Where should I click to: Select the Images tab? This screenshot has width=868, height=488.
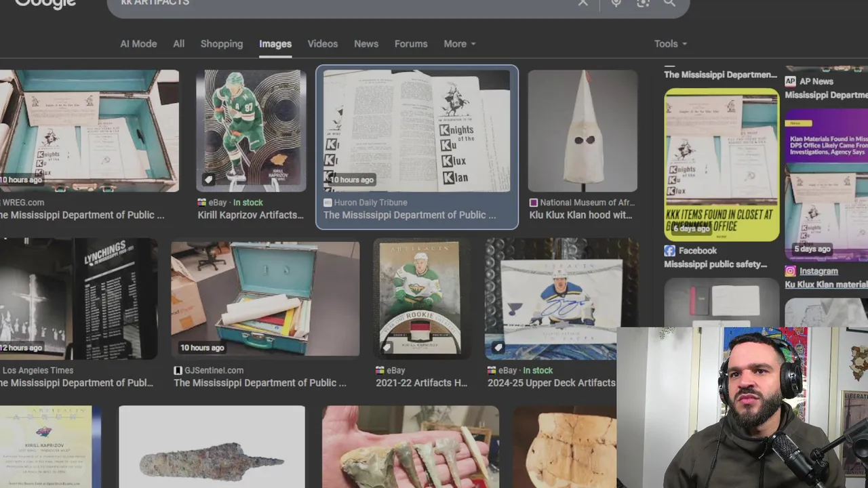click(x=275, y=43)
